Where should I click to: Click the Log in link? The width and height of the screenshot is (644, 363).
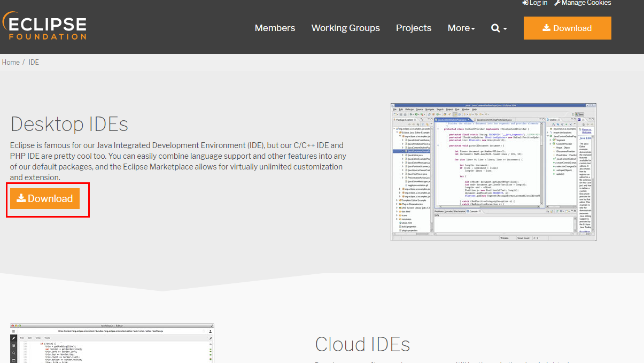coord(534,3)
